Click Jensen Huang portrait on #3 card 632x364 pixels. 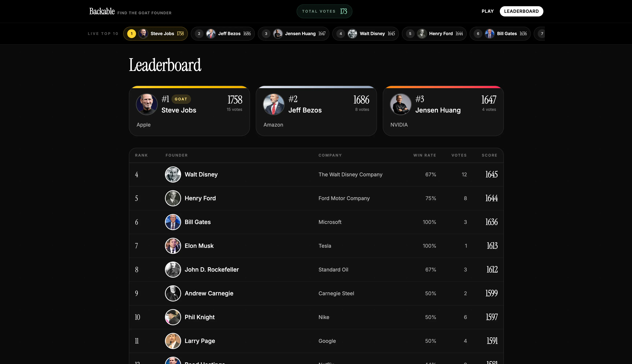point(401,104)
